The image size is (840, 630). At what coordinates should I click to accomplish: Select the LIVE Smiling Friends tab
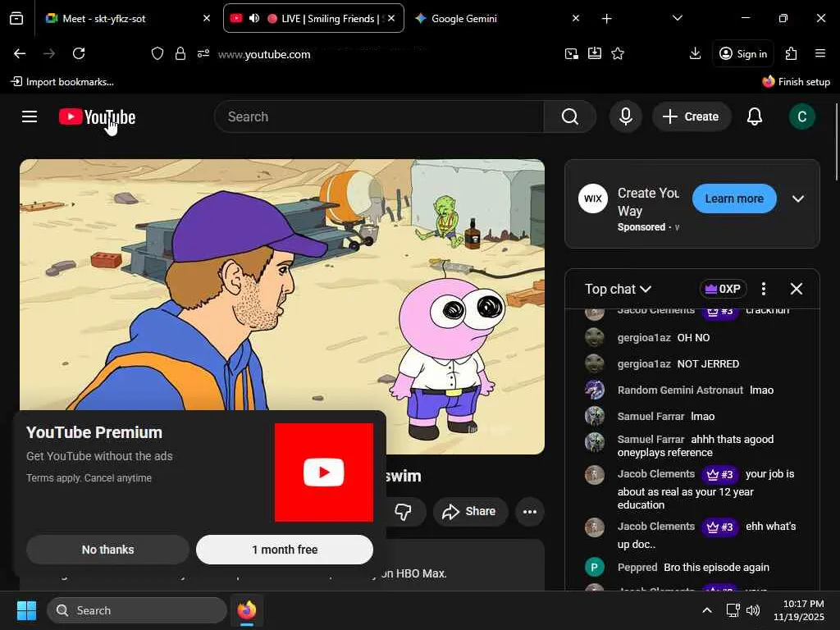click(x=313, y=18)
